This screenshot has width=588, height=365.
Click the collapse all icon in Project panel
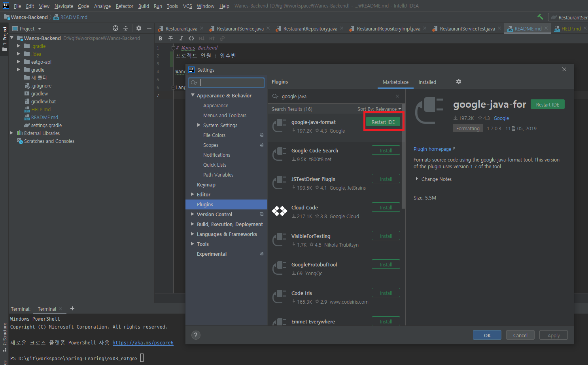tap(126, 28)
